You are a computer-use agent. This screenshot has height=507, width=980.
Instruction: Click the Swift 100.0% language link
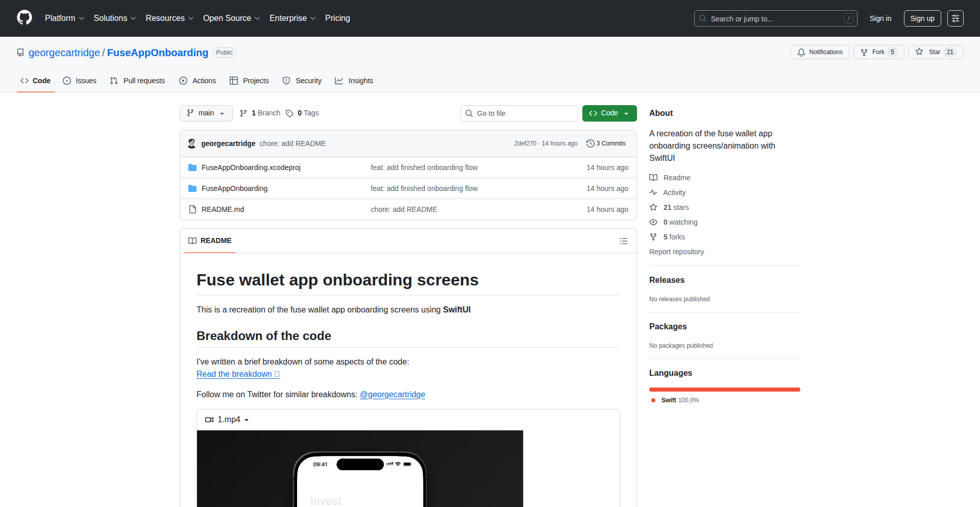(675, 400)
